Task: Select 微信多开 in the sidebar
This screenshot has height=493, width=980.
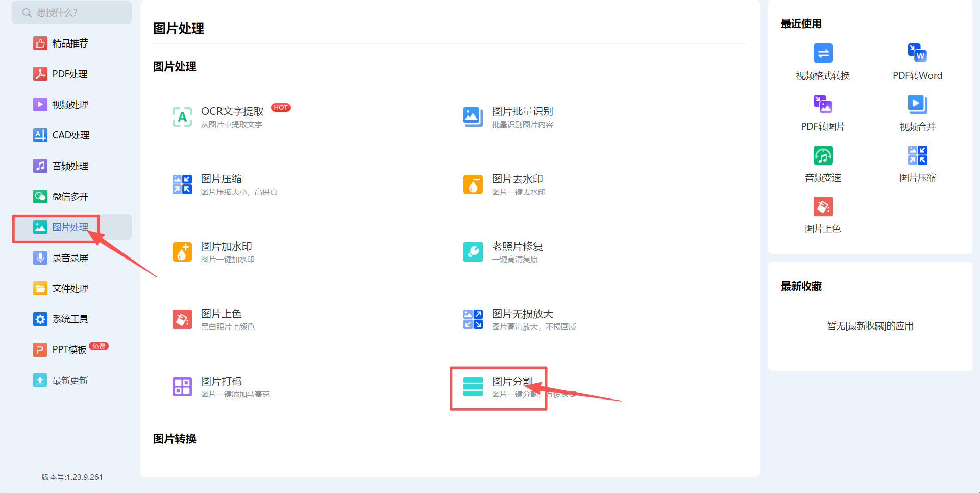Action: 71,197
